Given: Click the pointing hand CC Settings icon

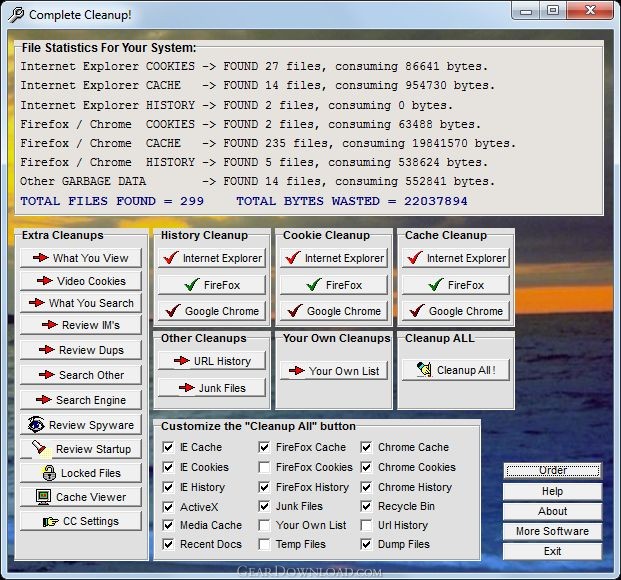Looking at the screenshot, I should (x=50, y=521).
